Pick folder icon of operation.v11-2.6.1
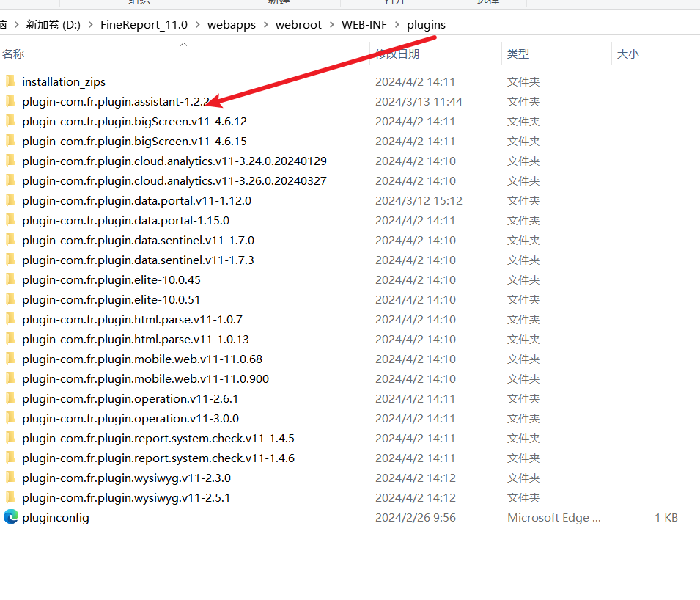This screenshot has width=700, height=600. pos(10,398)
